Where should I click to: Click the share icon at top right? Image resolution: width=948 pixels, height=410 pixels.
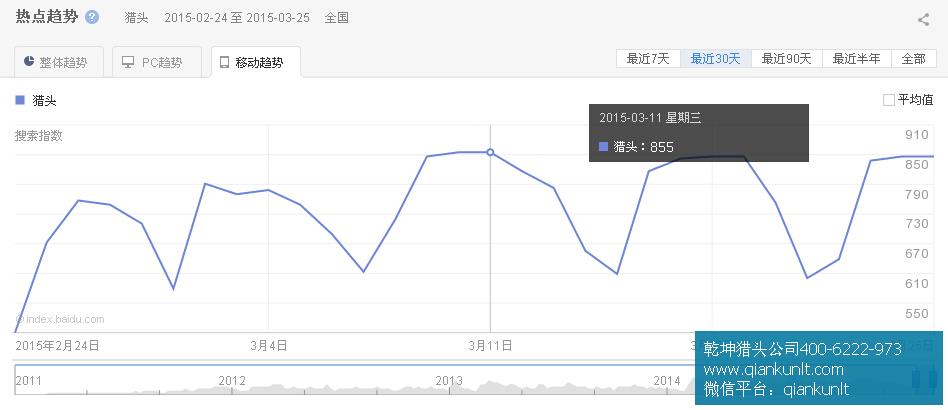coord(923,19)
